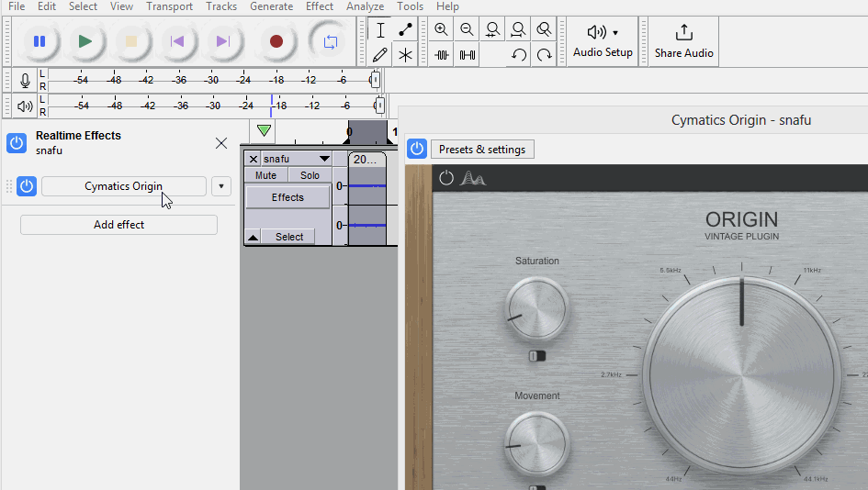The width and height of the screenshot is (868, 490).
Task: Open the Transport menu
Action: tap(169, 6)
